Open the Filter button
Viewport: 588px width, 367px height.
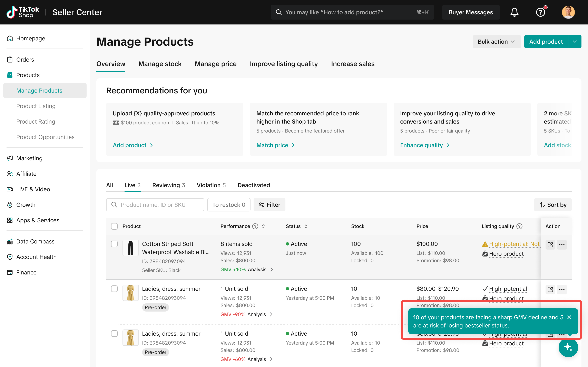pyautogui.click(x=269, y=205)
